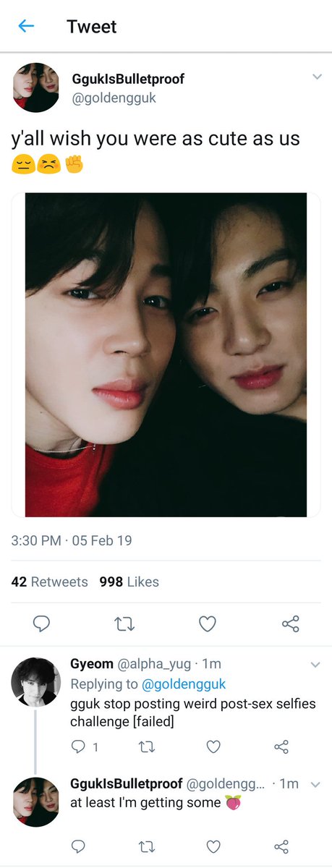The height and width of the screenshot is (868, 332).
Task: Reply to the main tweet
Action: point(41,624)
